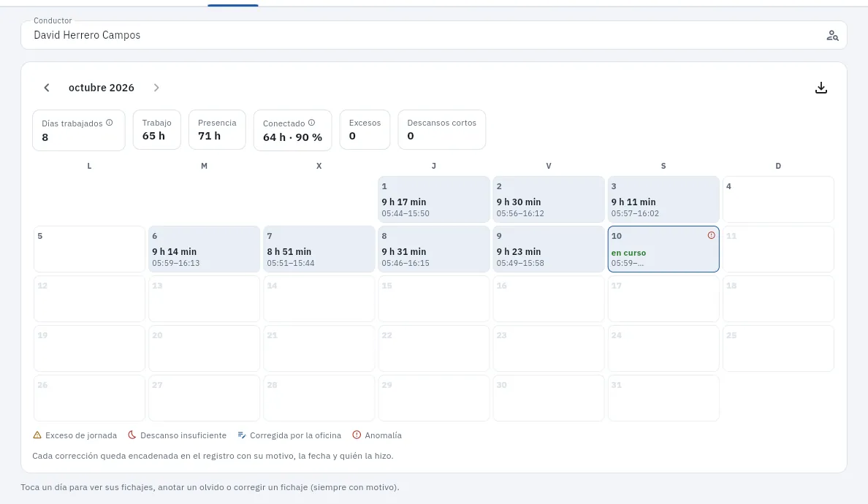Select empty day 5 cell
This screenshot has height=504, width=868.
coord(89,249)
